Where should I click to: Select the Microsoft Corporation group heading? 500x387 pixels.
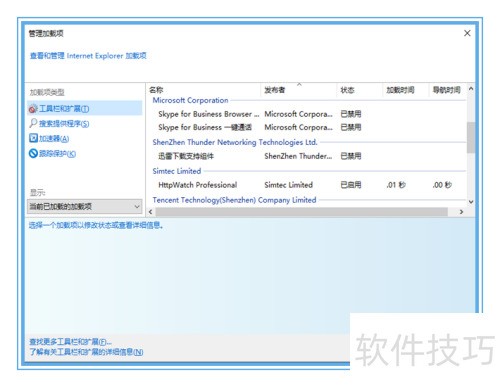click(x=190, y=100)
